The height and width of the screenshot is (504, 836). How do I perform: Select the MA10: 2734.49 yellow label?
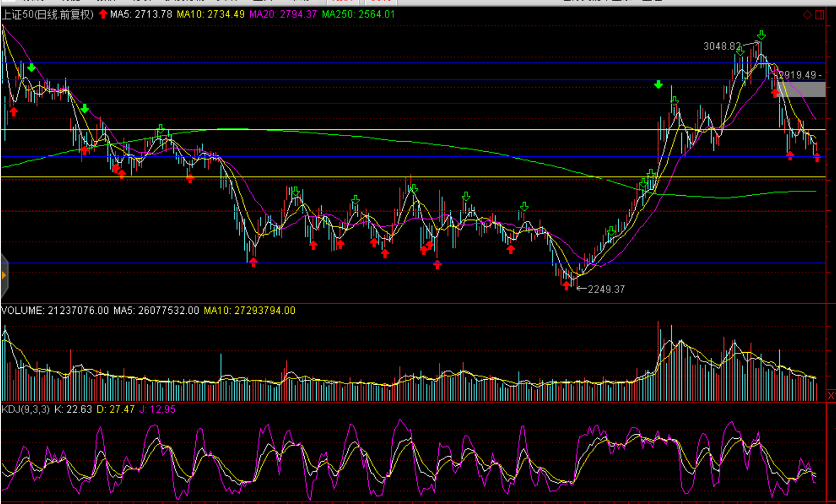210,15
